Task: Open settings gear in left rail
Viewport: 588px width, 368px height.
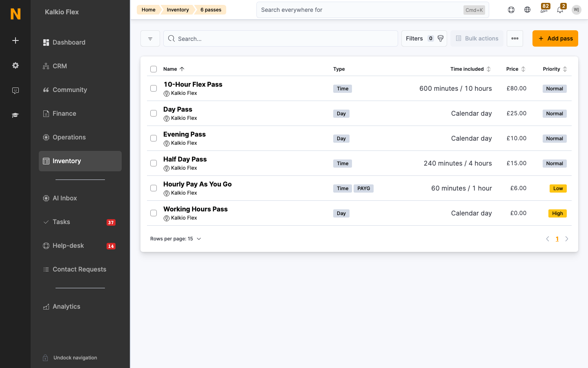Action: pos(16,65)
